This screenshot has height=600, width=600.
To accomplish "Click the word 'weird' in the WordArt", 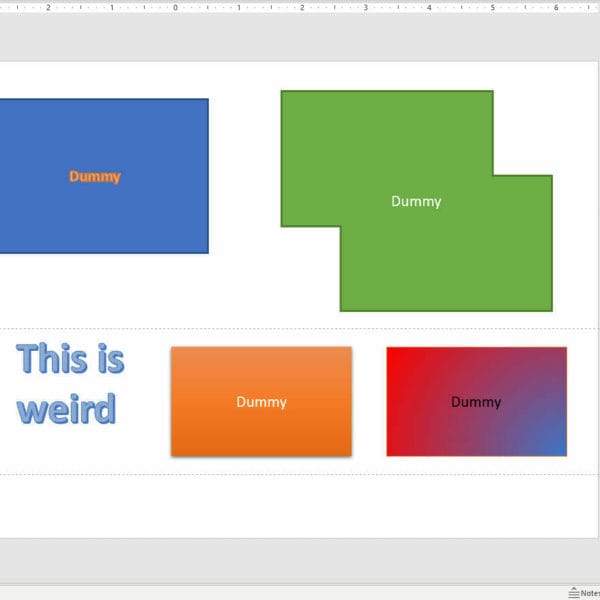I will [66, 409].
